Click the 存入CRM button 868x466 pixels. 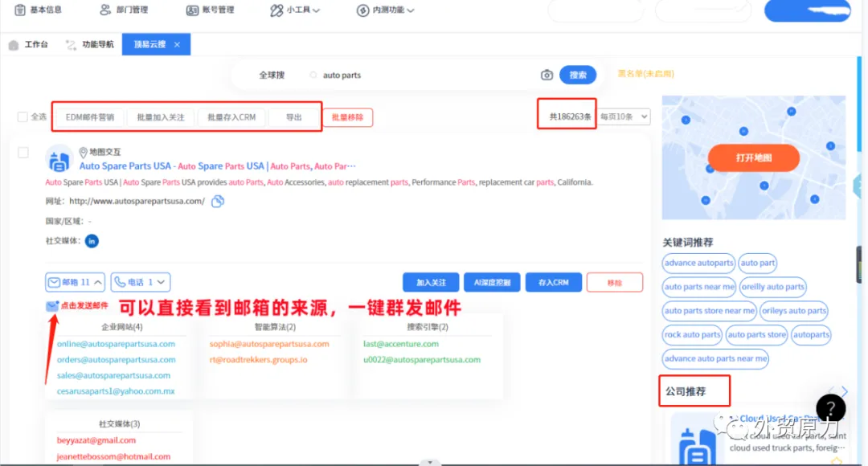(x=554, y=282)
